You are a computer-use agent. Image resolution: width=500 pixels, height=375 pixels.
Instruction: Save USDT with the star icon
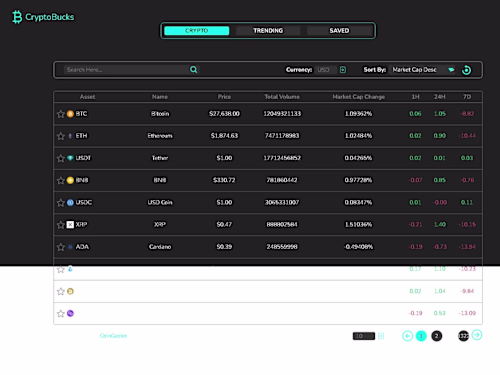click(60, 158)
